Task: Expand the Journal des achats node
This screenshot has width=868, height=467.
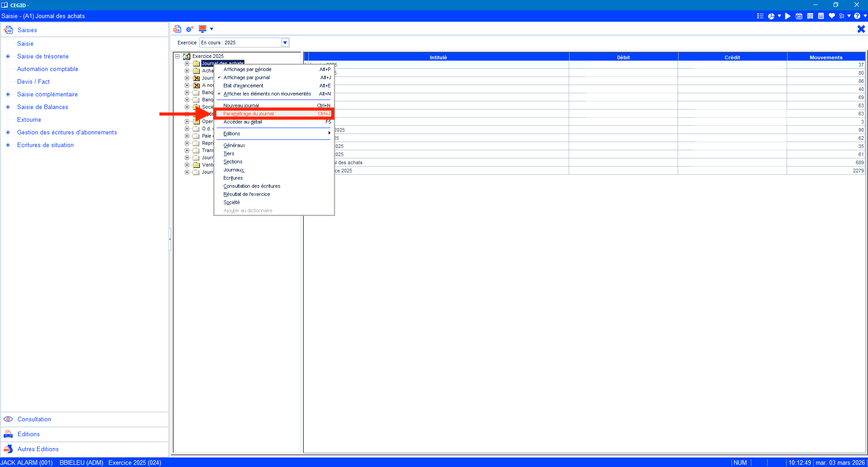Action: pyautogui.click(x=187, y=63)
